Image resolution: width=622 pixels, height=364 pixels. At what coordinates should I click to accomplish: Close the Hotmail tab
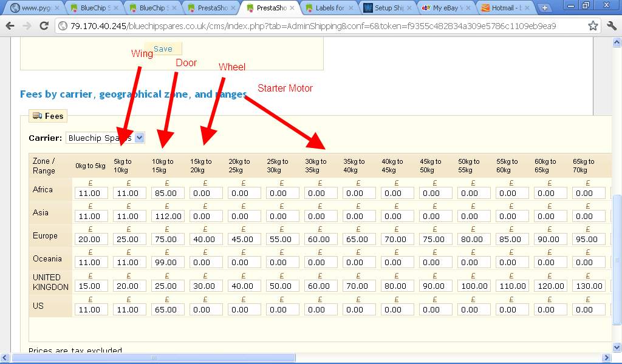coord(527,8)
